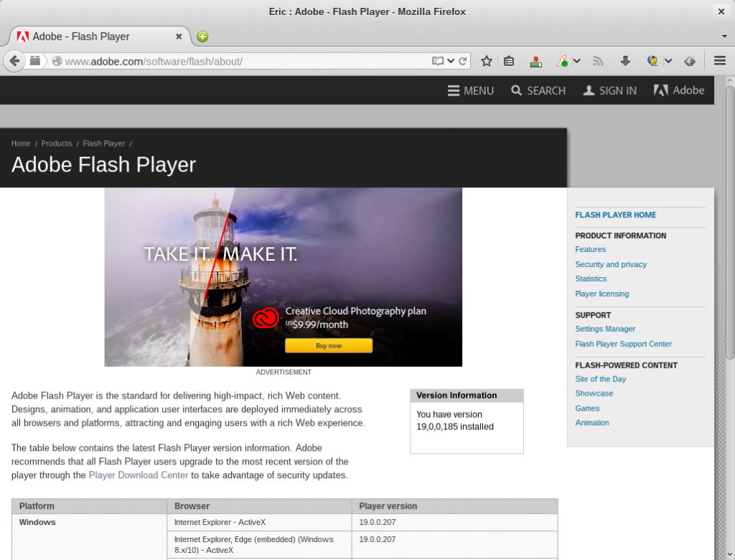The width and height of the screenshot is (735, 560).
Task: Open Games sidebar link
Action: (587, 409)
